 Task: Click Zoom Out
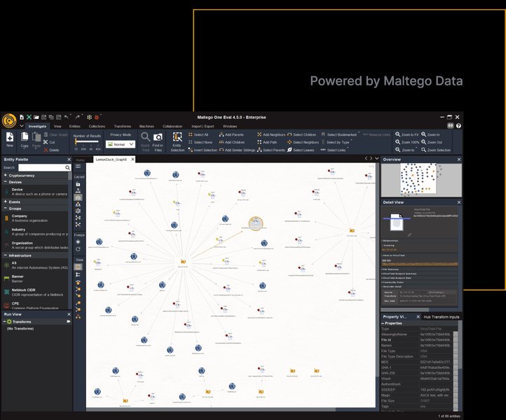[x=432, y=142]
